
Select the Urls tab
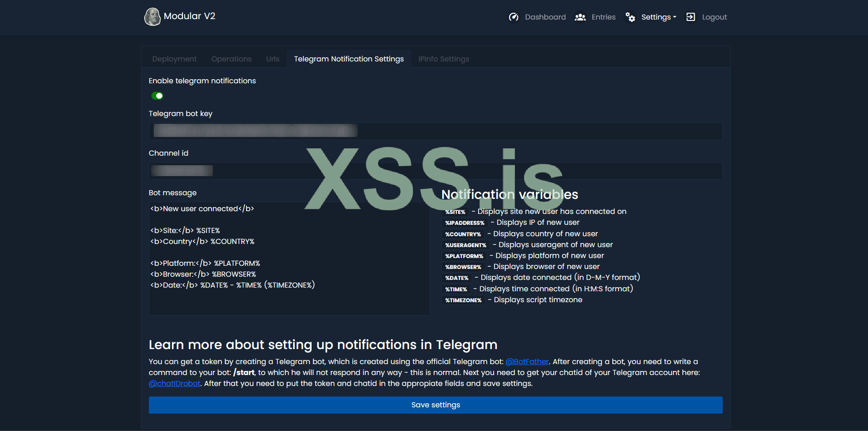273,59
